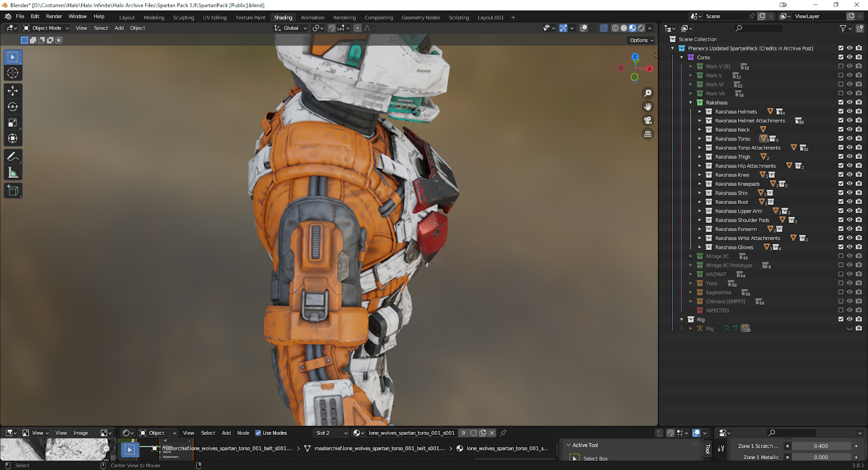
Task: Click the zoom magnifier viewport icon
Action: [x=648, y=93]
